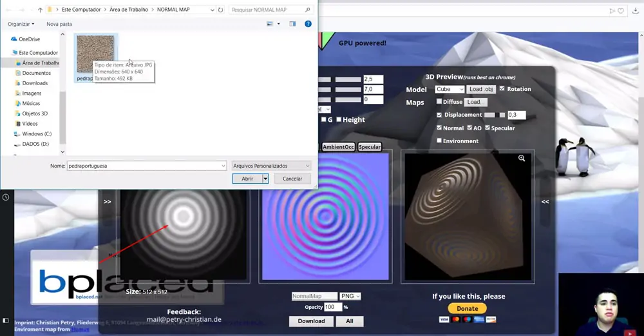Screen dimensions: 644x336
Task: Refresh the NORMAL MAP folder listing
Action: [220, 10]
